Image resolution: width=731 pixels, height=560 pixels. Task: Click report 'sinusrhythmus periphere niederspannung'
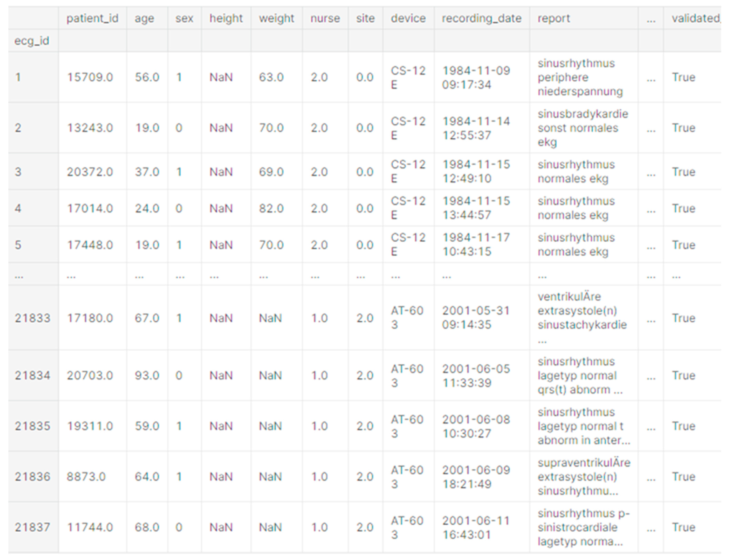pos(580,77)
